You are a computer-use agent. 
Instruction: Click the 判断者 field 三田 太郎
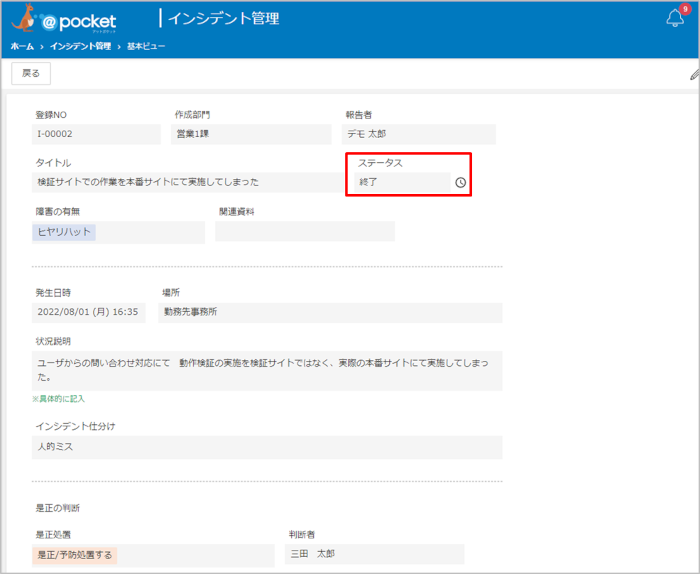tap(375, 554)
